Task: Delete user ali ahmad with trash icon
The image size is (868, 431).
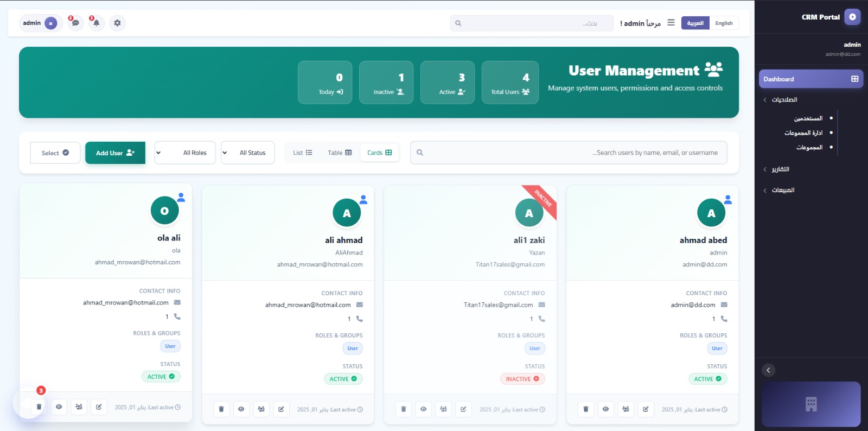Action: (x=221, y=409)
